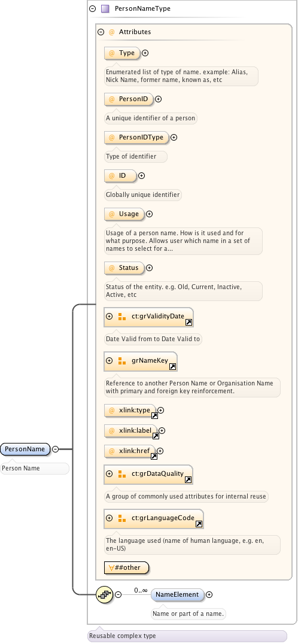298x644 pixels.
Task: Select the ##other wildcard attribute
Action: click(126, 568)
